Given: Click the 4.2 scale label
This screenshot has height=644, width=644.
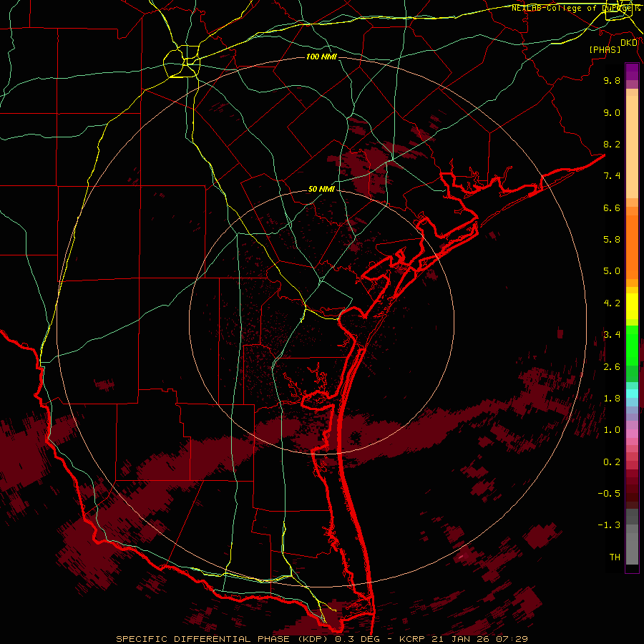Looking at the screenshot, I should coord(612,303).
